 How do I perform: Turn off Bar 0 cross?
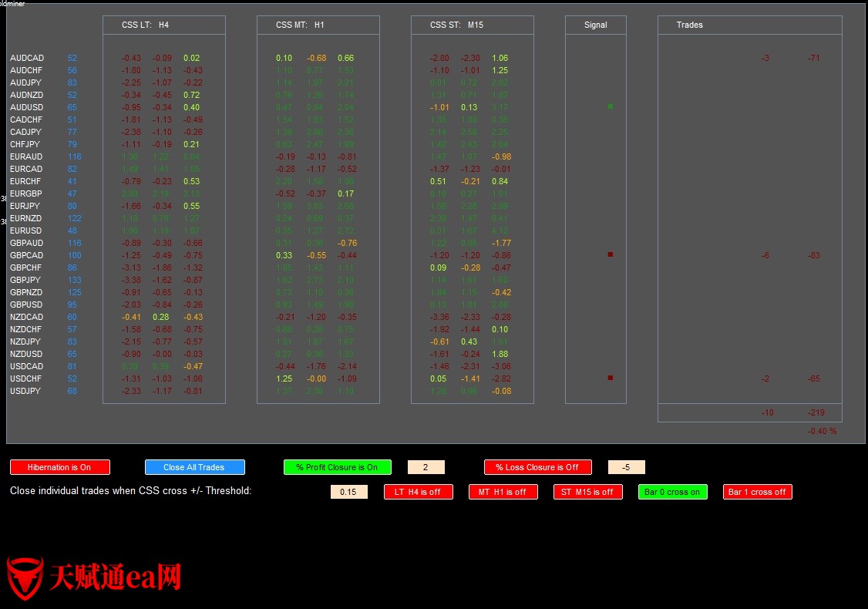673,492
